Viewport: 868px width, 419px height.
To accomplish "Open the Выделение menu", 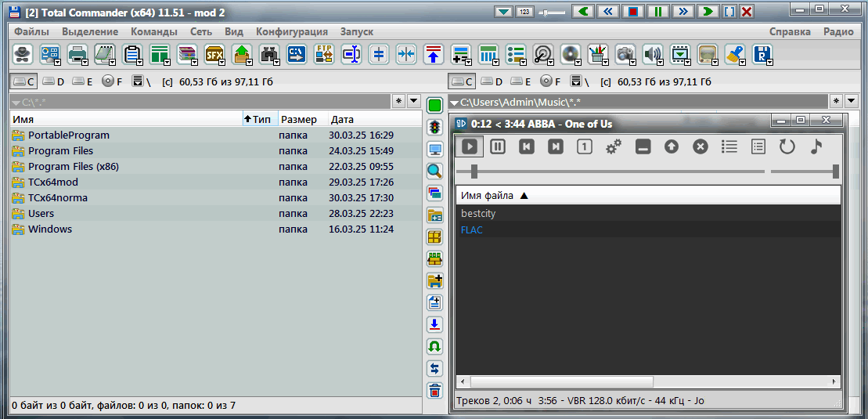I will 90,31.
